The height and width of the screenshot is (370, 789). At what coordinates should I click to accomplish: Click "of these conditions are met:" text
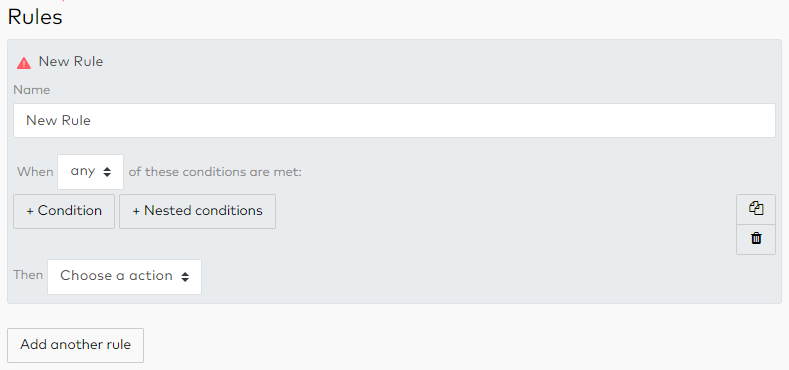point(215,172)
